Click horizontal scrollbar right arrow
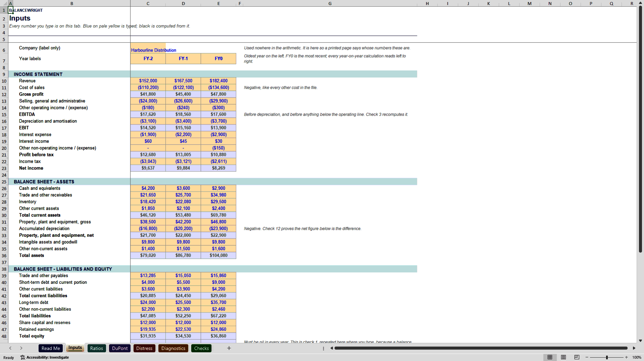644x361 pixels. click(x=634, y=348)
